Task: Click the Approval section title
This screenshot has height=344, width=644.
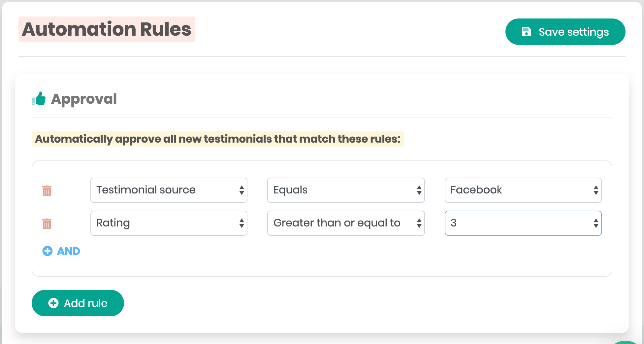Action: point(84,99)
